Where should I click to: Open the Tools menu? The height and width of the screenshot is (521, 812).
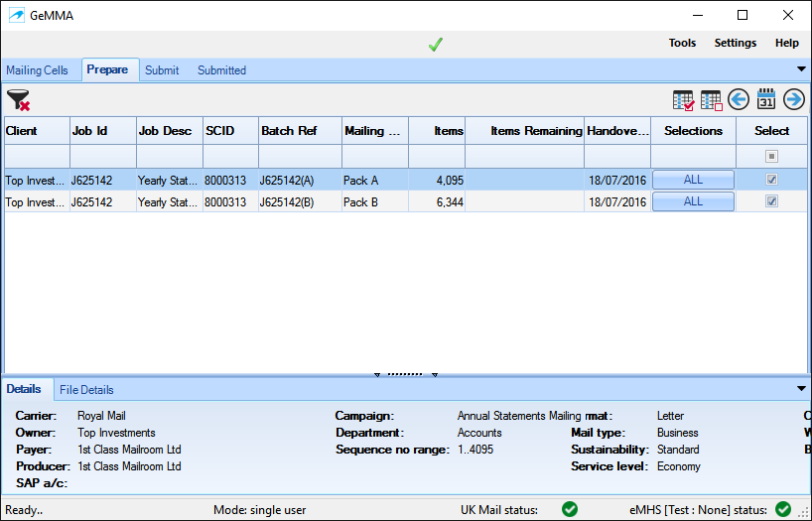coord(682,43)
